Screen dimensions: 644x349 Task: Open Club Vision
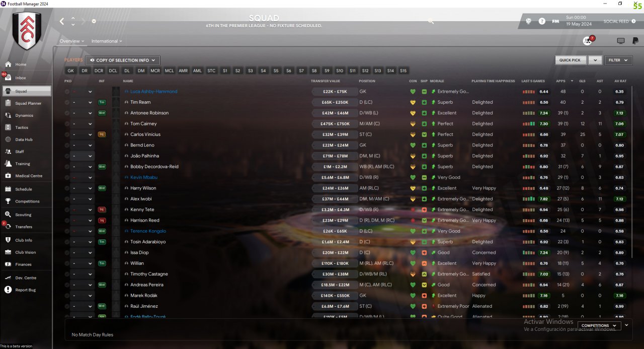pyautogui.click(x=26, y=252)
